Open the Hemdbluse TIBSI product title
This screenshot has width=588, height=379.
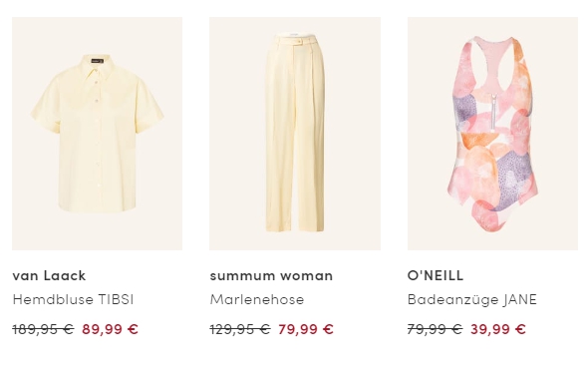pyautogui.click(x=73, y=299)
